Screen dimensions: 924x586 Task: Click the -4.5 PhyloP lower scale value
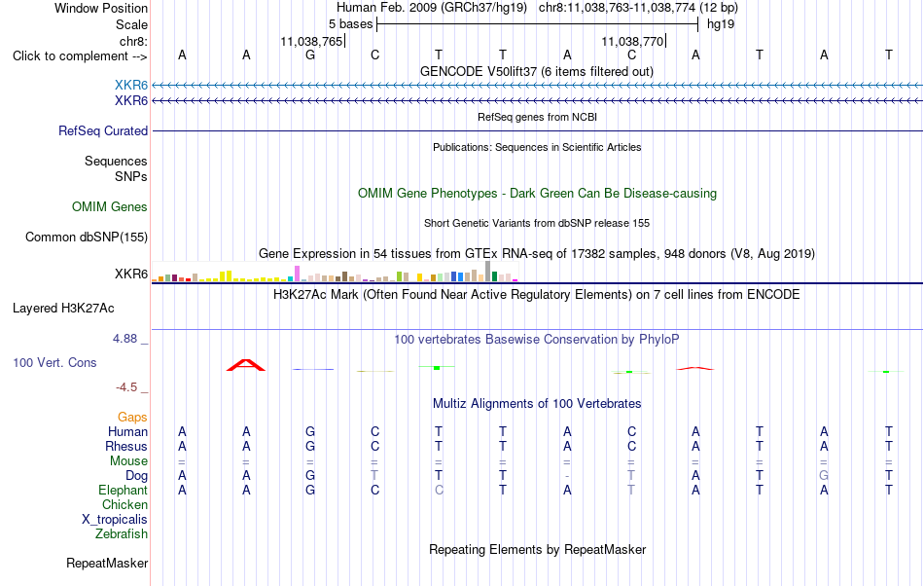[126, 387]
